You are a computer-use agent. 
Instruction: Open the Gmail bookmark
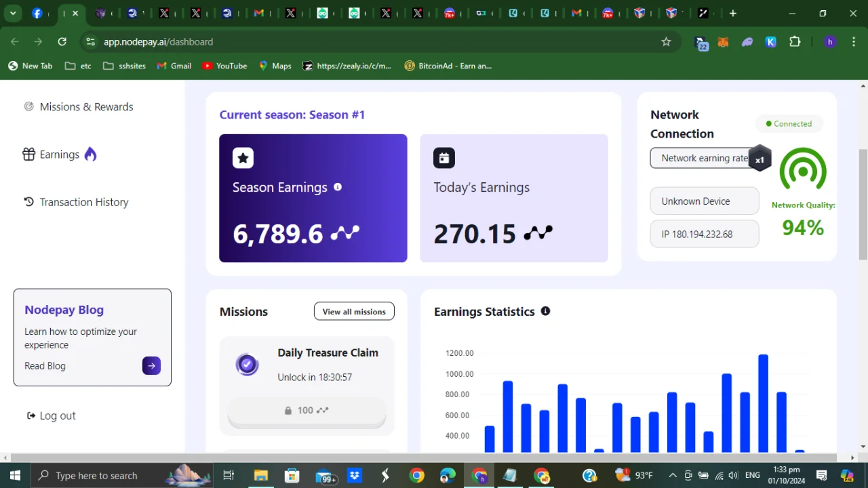click(174, 66)
